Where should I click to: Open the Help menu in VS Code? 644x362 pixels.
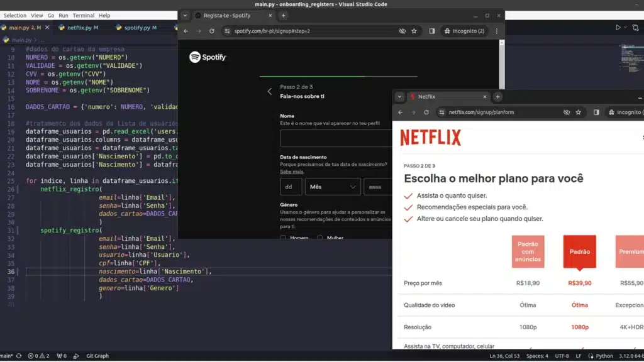click(104, 16)
